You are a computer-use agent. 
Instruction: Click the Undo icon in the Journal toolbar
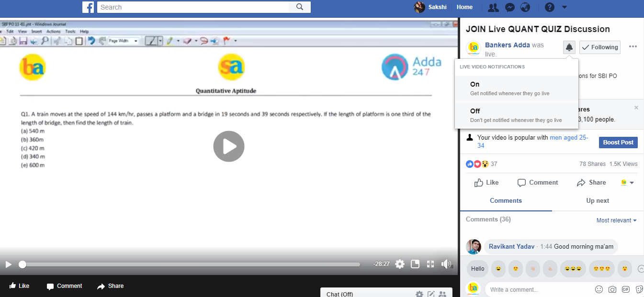coord(91,41)
